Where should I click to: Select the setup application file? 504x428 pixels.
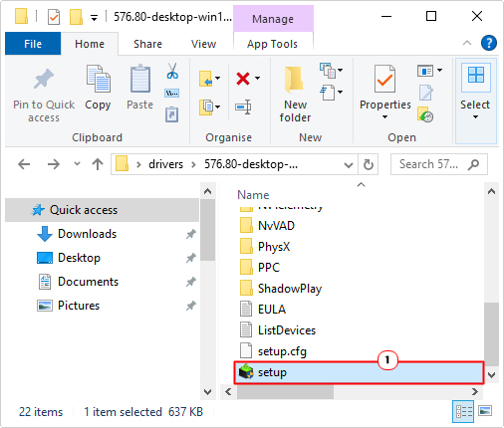[359, 372]
